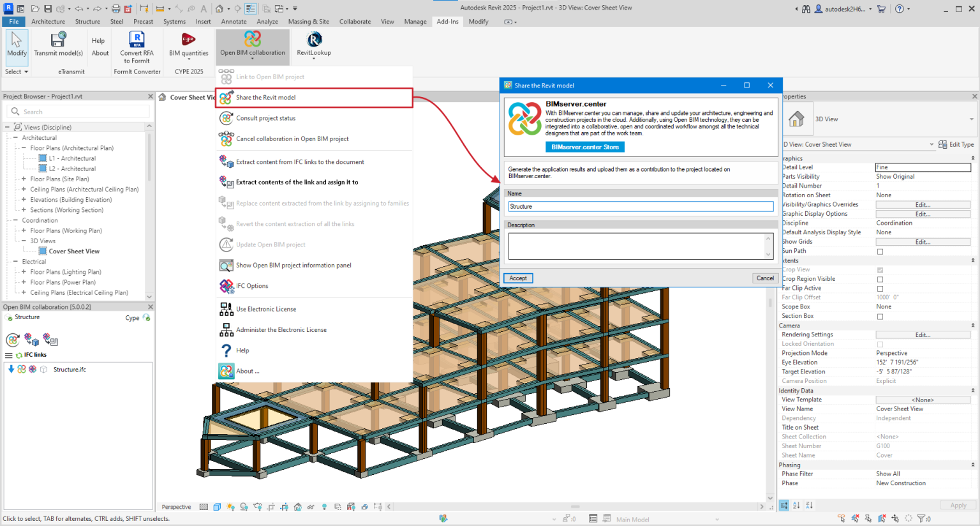Click the blue download arrow beside Structure.ifc
The height and width of the screenshot is (526, 980).
pyautogui.click(x=11, y=370)
